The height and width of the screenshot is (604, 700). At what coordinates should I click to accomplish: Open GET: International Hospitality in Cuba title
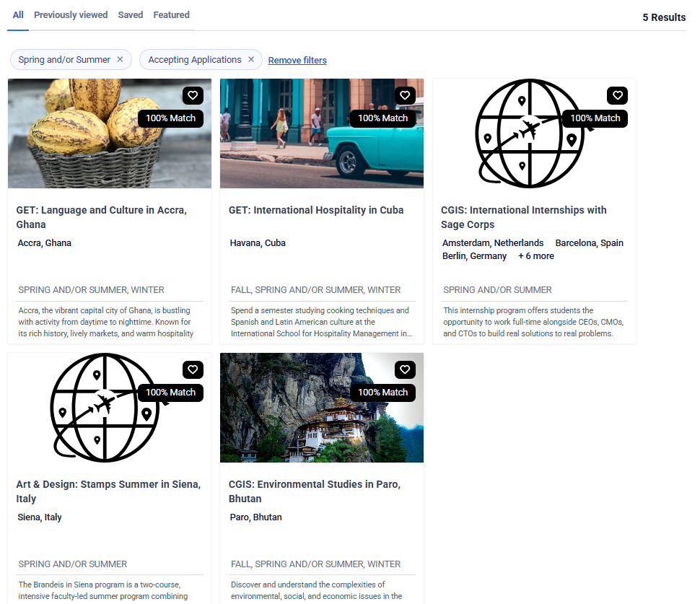click(x=316, y=211)
